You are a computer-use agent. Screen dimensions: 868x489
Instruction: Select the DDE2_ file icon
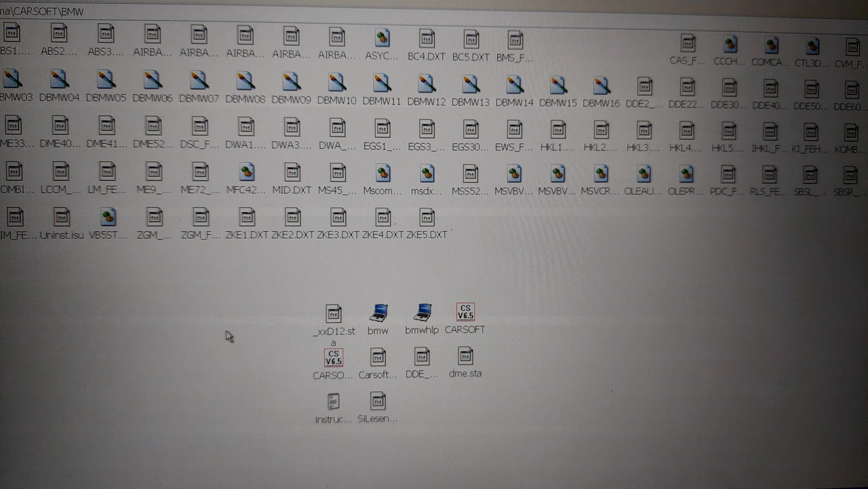645,86
